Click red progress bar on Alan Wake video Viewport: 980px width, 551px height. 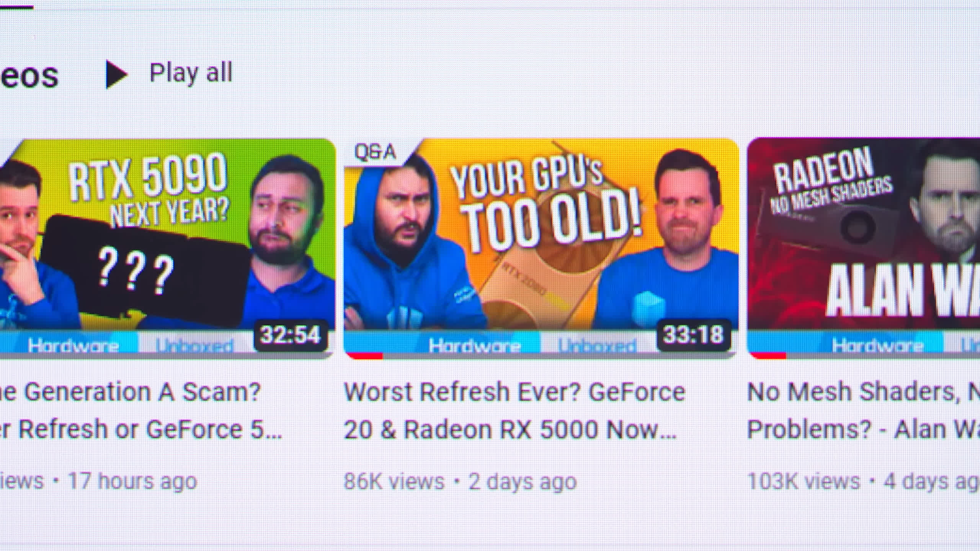coord(768,356)
